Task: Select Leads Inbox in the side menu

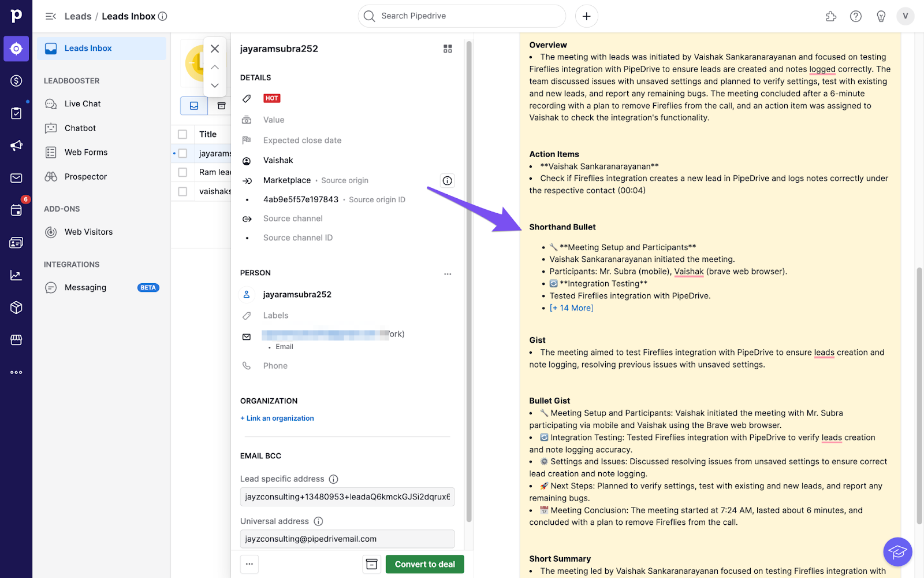Action: (102, 49)
